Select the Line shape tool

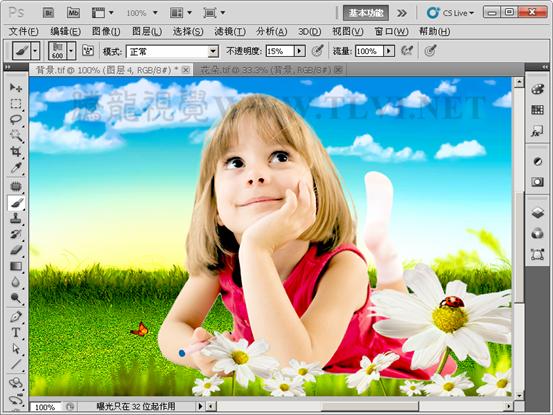click(x=16, y=364)
